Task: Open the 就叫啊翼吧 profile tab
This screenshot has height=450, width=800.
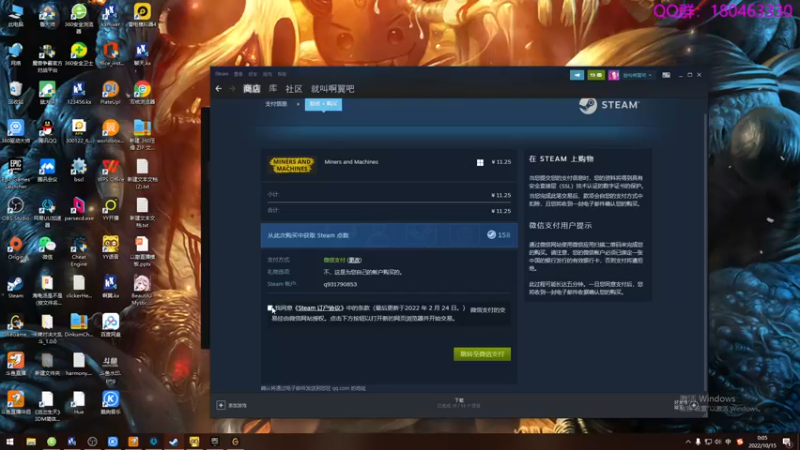Action: [333, 89]
